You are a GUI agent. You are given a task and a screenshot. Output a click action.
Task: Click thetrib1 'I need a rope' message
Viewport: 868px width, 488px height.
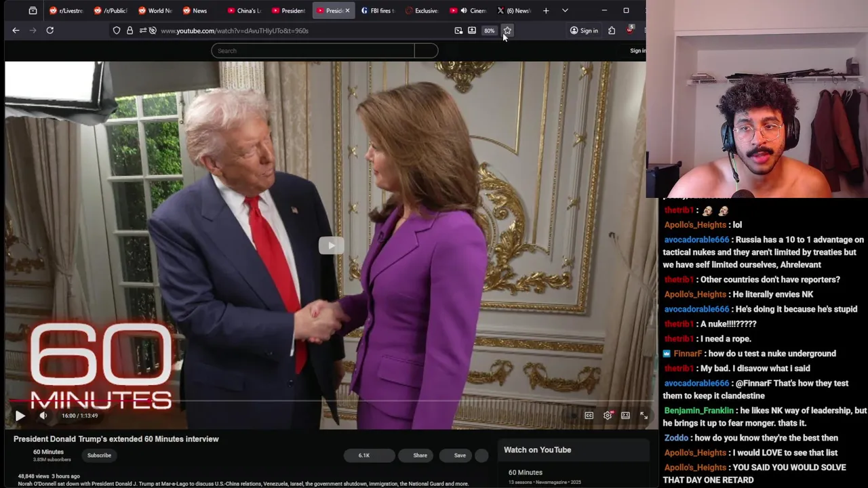pyautogui.click(x=708, y=339)
